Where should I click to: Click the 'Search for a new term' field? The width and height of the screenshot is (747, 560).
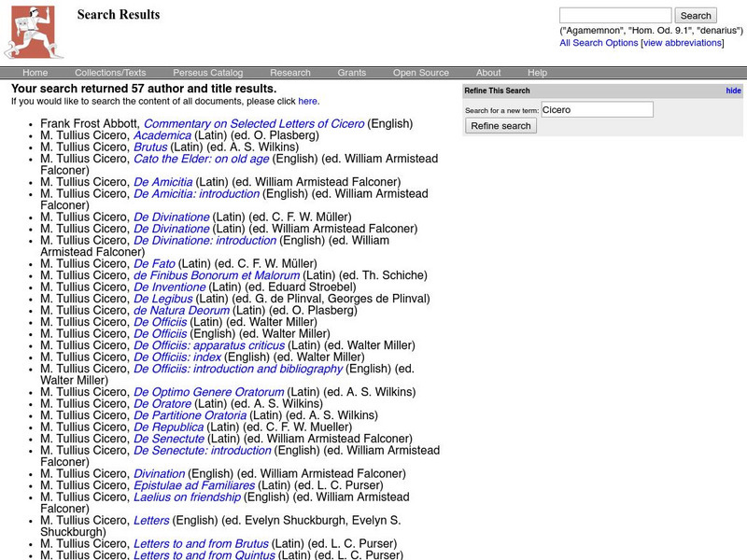click(x=597, y=109)
